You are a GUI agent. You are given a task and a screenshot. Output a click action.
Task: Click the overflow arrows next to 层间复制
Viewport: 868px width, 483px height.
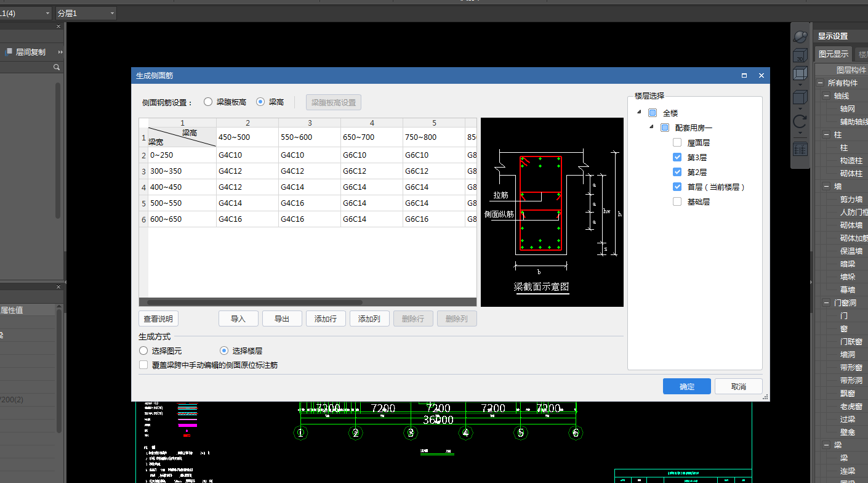[x=60, y=52]
